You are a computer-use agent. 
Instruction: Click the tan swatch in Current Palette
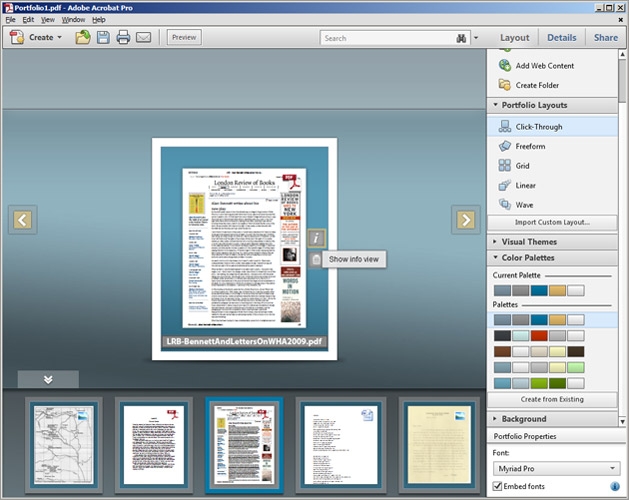click(x=557, y=290)
